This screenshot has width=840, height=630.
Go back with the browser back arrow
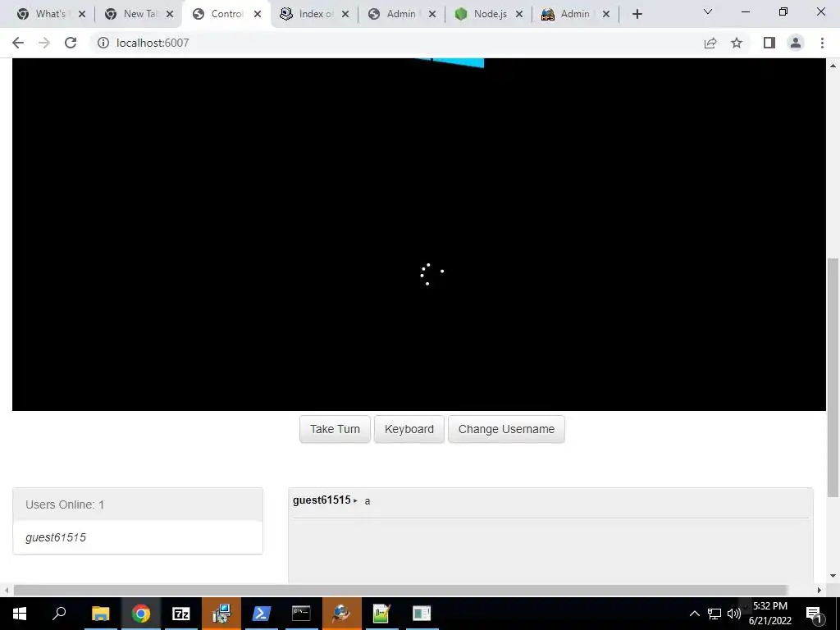[18, 43]
